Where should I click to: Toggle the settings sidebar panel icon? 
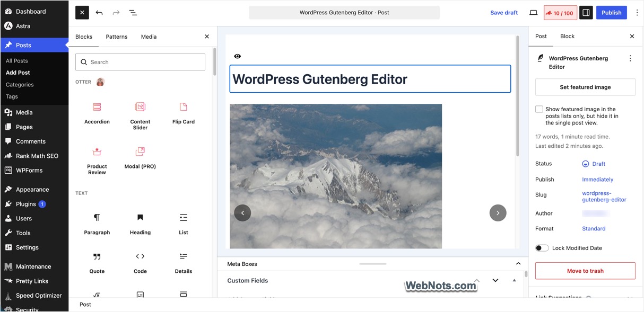586,13
